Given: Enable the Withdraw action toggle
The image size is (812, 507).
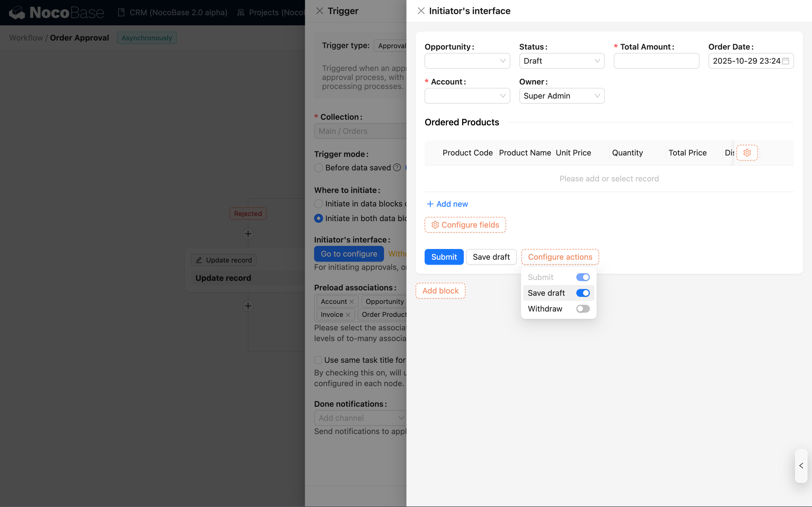Looking at the screenshot, I should point(583,308).
